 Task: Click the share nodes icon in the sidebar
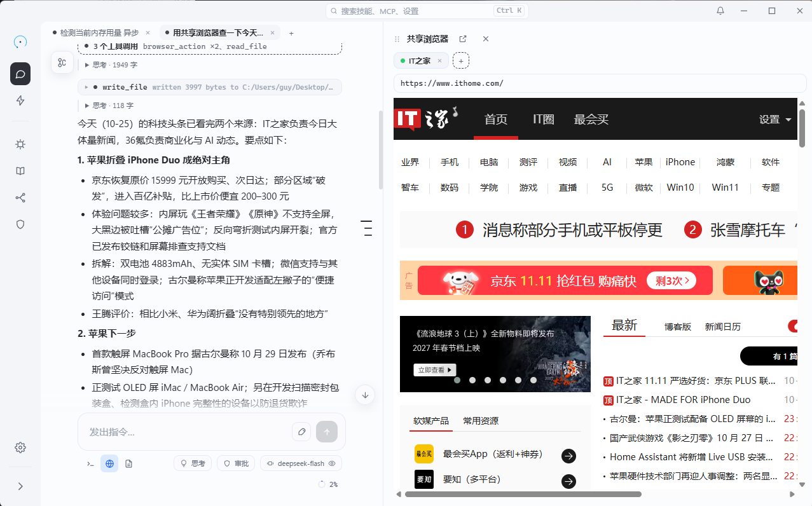click(x=20, y=198)
